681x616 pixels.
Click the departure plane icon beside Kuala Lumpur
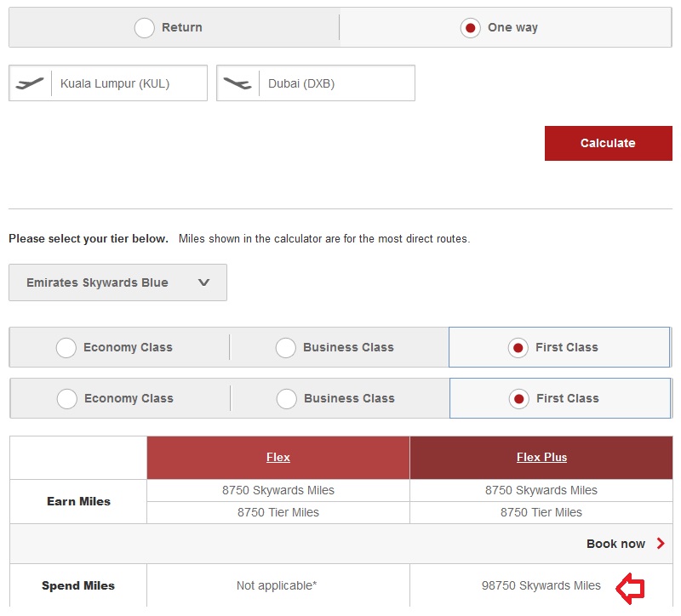[x=30, y=83]
